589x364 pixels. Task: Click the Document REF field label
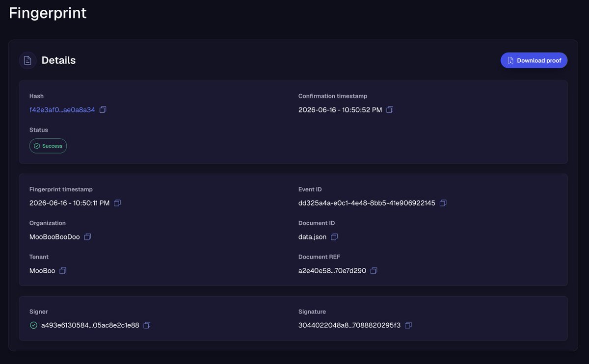point(319,257)
